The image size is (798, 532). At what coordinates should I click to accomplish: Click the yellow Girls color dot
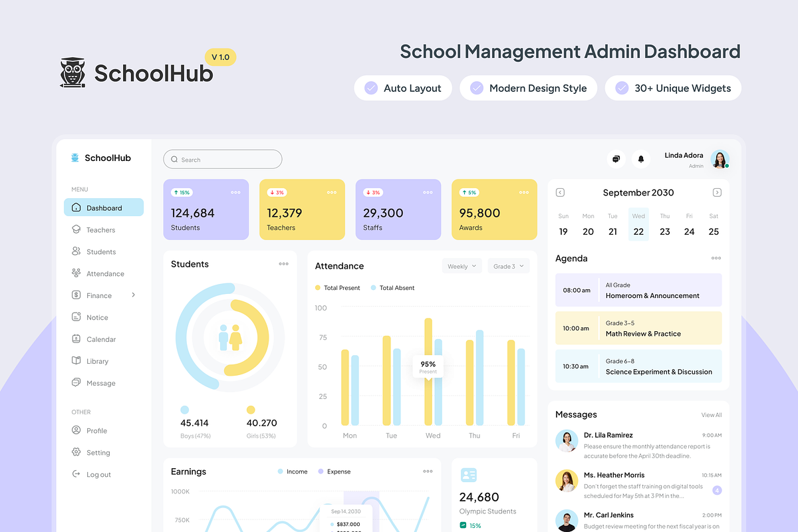coord(251,410)
